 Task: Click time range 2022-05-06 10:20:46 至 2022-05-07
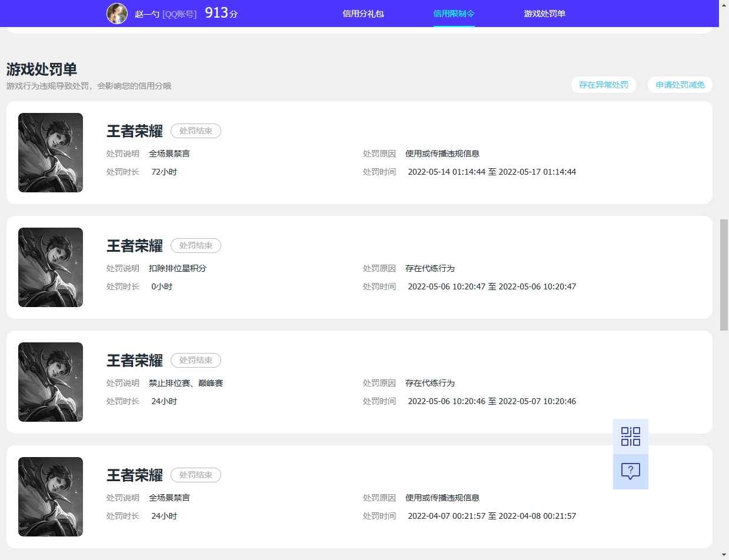pos(492,401)
